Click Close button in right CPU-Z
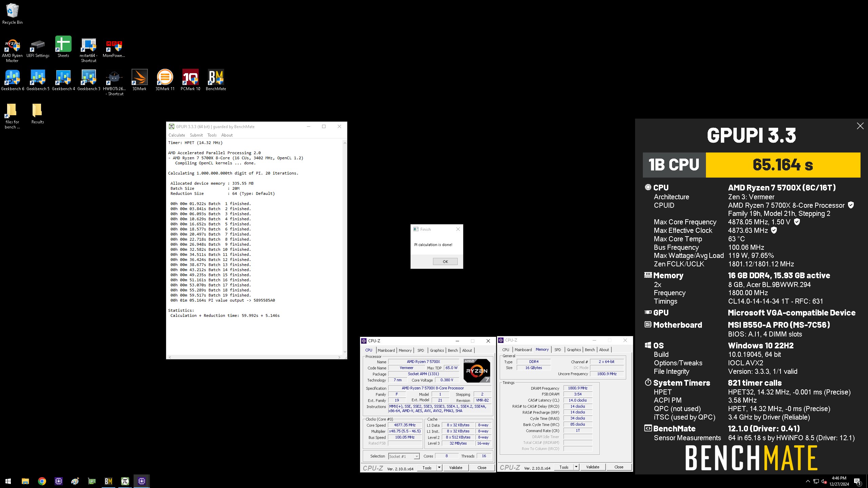The width and height of the screenshot is (868, 488). click(619, 467)
